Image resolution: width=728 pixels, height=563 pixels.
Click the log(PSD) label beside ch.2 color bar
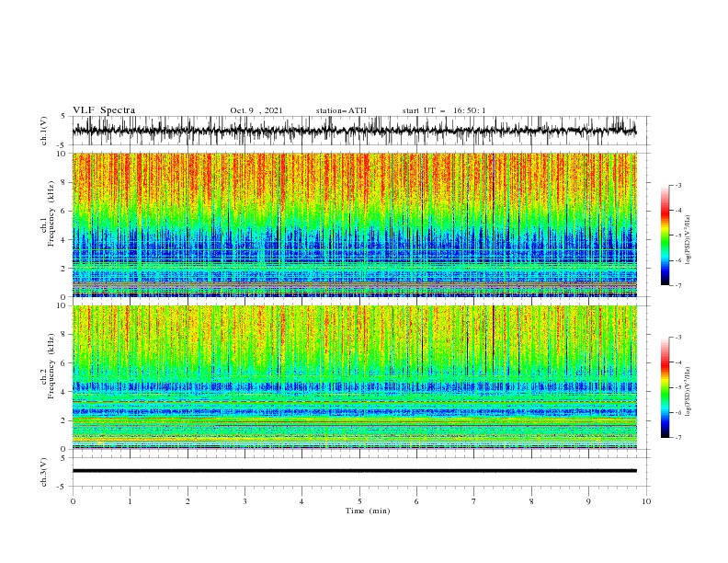click(688, 392)
